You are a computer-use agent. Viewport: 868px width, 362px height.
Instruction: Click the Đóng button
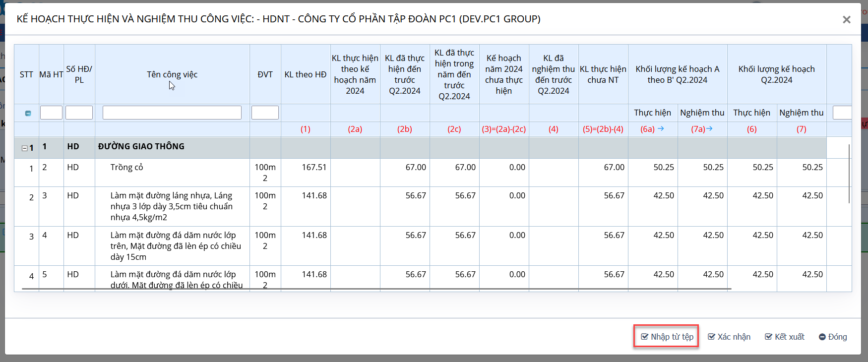pyautogui.click(x=833, y=337)
